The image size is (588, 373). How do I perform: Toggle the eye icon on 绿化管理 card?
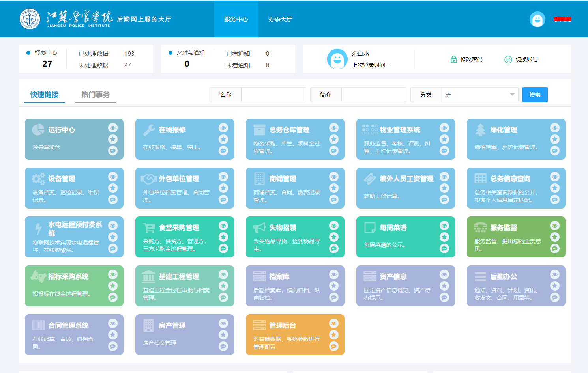point(555,128)
